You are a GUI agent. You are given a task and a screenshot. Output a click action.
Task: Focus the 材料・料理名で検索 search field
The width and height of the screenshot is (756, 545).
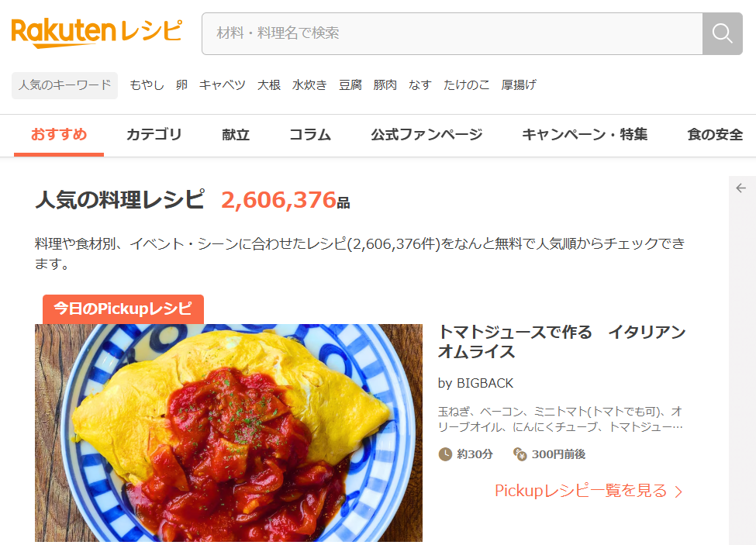[x=452, y=34]
